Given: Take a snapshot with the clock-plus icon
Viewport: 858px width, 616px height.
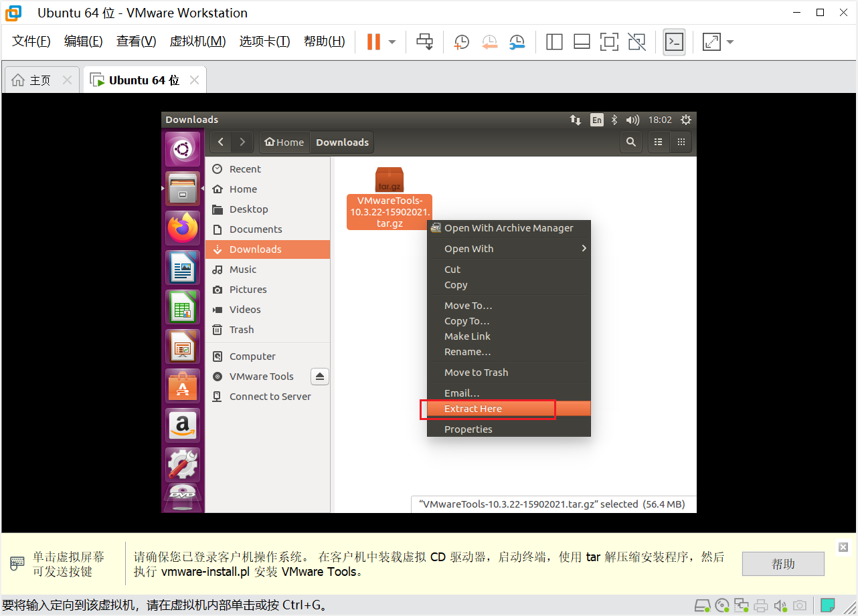Looking at the screenshot, I should pyautogui.click(x=461, y=41).
